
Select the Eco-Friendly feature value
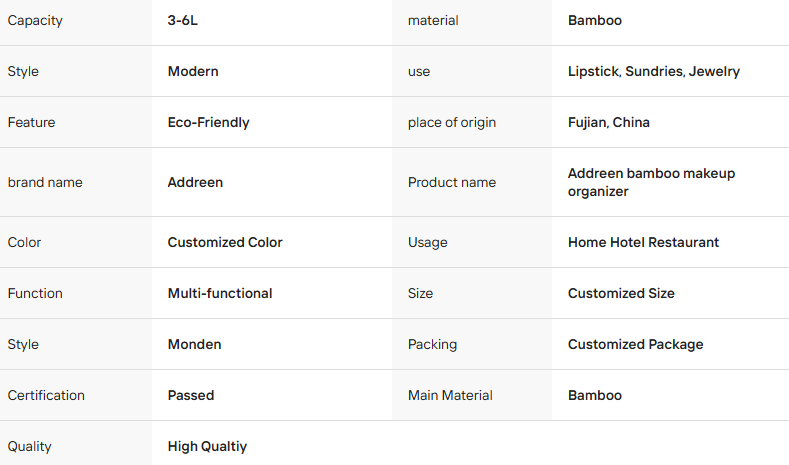[x=208, y=122]
